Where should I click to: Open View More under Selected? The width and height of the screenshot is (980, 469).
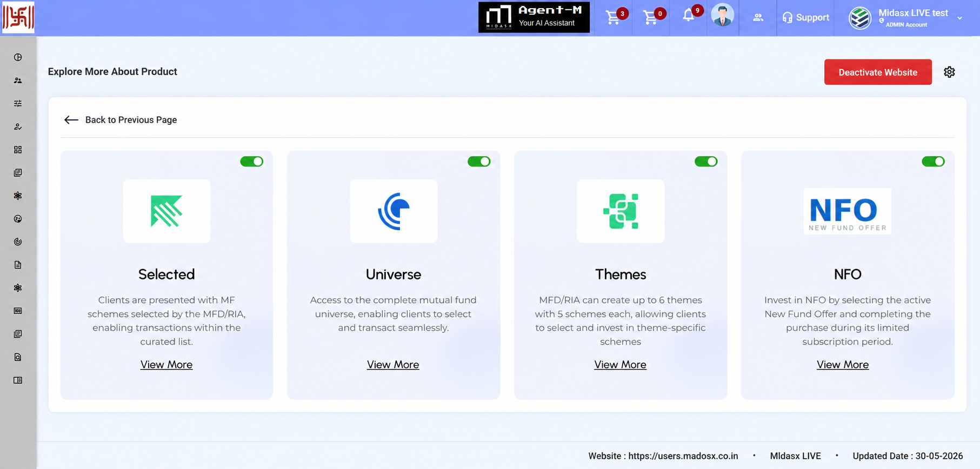(x=166, y=365)
